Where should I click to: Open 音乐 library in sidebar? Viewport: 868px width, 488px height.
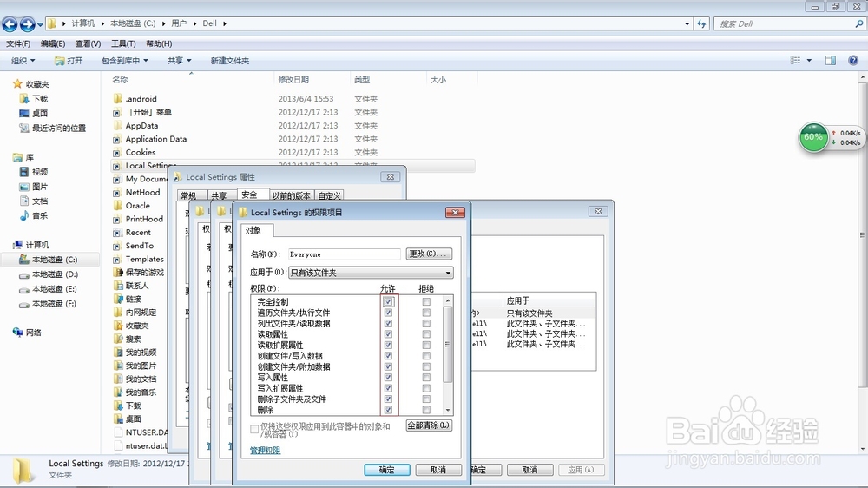point(34,215)
